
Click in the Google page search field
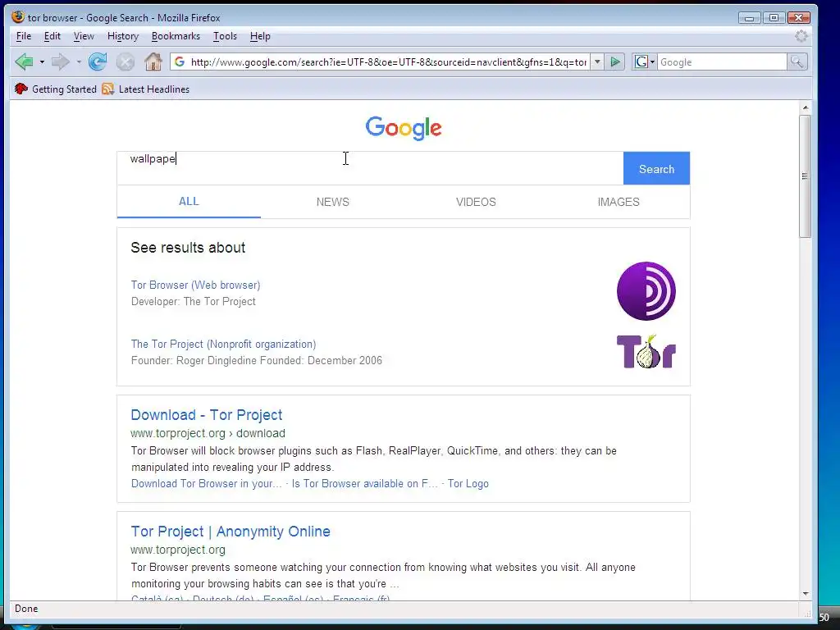tap(370, 168)
